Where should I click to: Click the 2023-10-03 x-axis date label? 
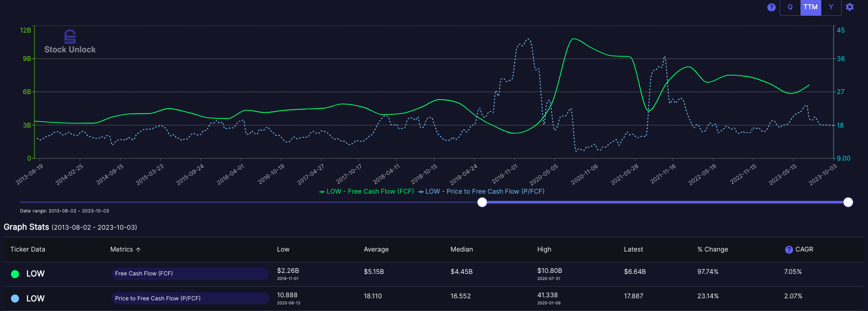822,174
